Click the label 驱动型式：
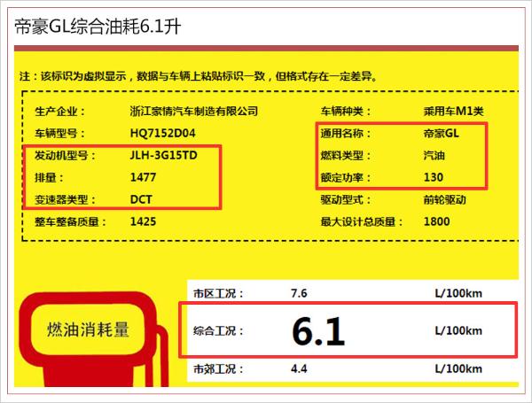 [346, 199]
